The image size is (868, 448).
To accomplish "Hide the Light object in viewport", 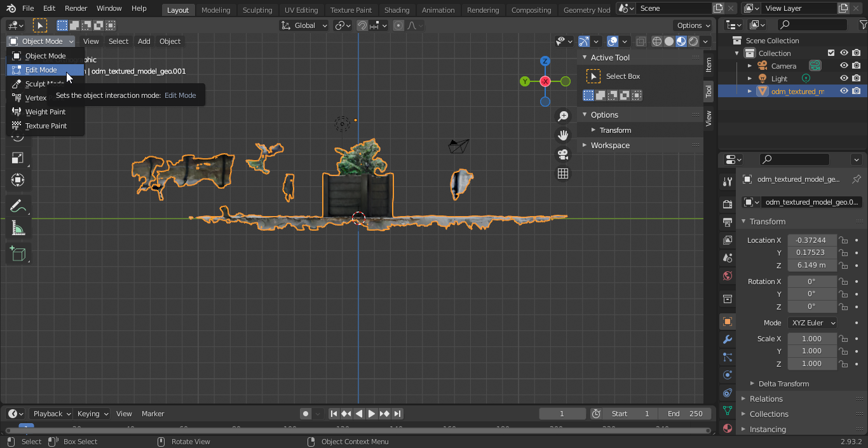I will [844, 79].
